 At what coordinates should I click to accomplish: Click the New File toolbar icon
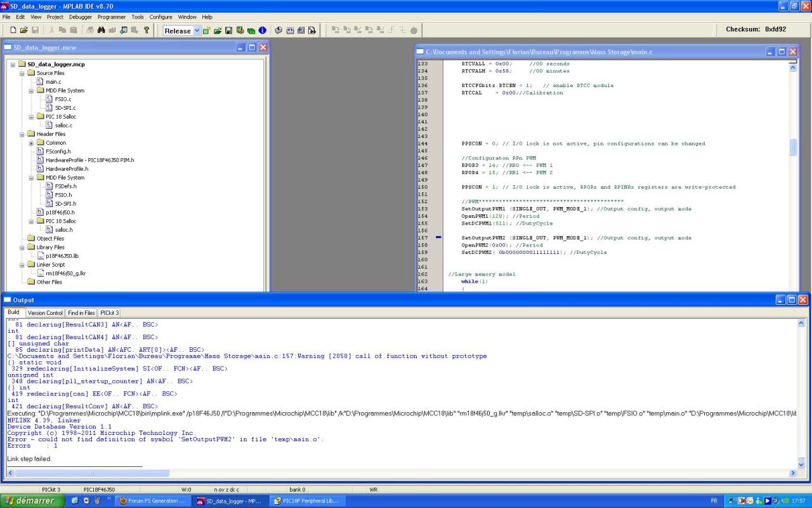[13, 30]
